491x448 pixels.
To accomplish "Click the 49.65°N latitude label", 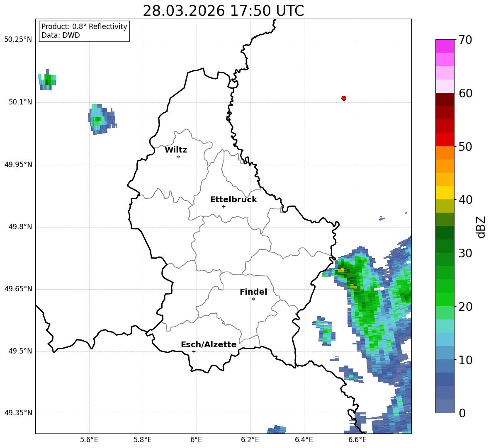I will pyautogui.click(x=18, y=289).
